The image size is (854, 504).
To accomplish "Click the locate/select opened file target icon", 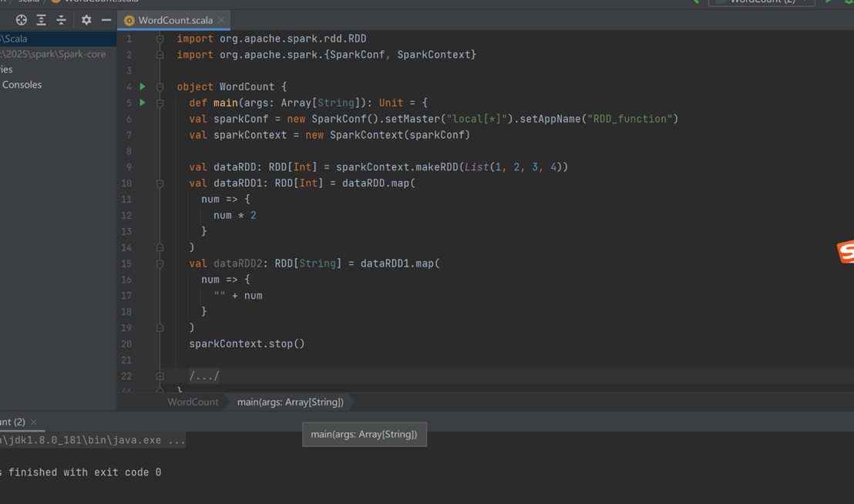I will pyautogui.click(x=22, y=20).
